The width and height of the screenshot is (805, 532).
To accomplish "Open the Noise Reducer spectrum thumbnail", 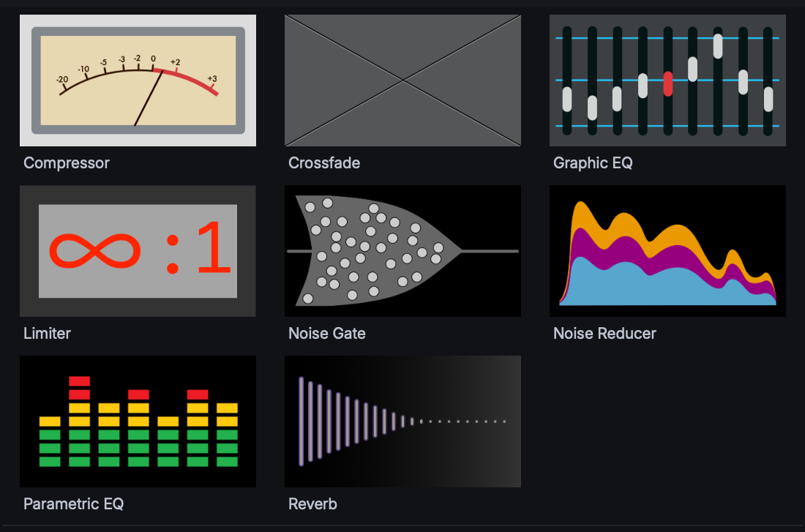I will tap(667, 251).
